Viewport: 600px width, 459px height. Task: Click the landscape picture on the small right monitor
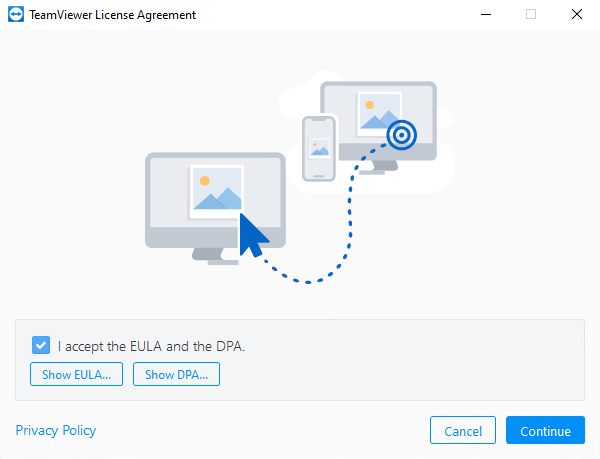380,114
